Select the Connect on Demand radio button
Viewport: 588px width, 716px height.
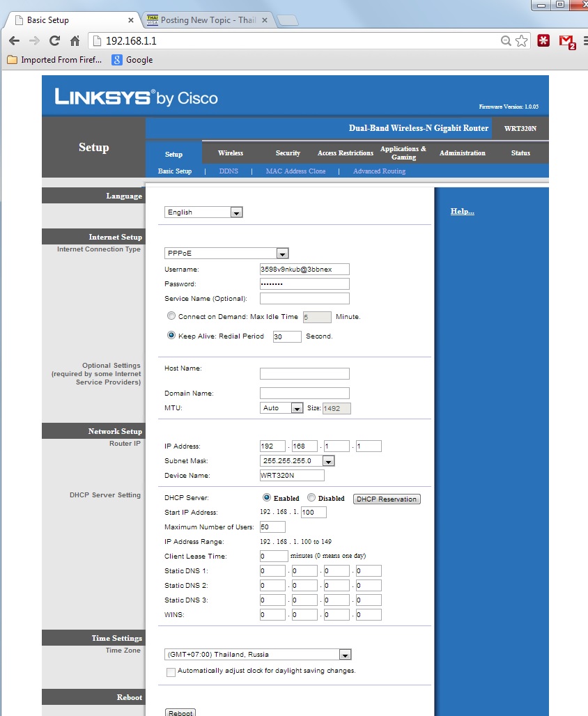[171, 316]
